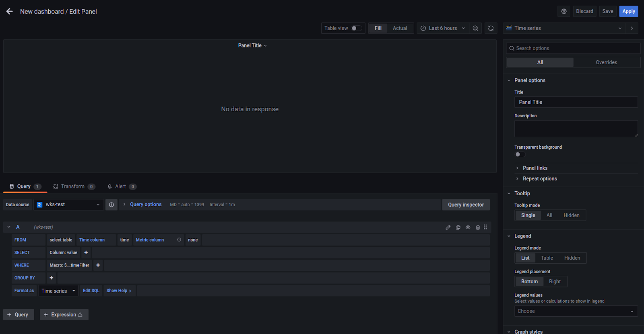The height and width of the screenshot is (334, 644).
Task: Open wks-test data source dropdown
Action: 68,205
